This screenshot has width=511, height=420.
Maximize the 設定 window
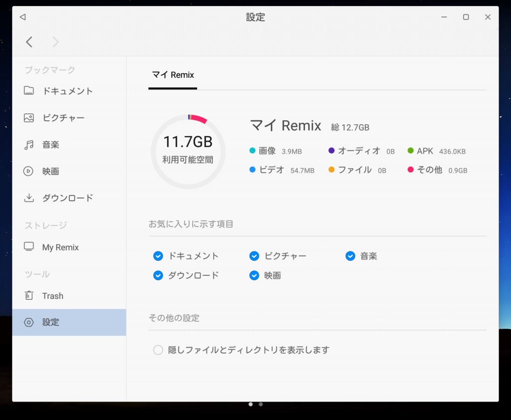466,17
